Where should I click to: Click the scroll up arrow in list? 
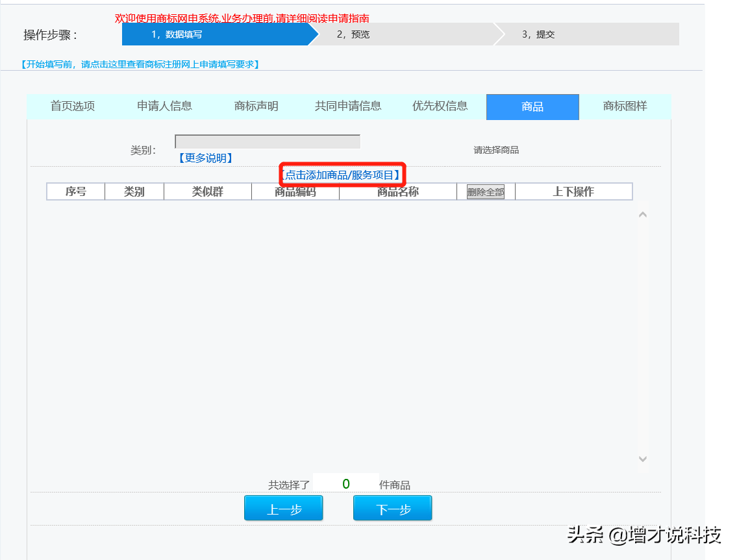pyautogui.click(x=643, y=215)
